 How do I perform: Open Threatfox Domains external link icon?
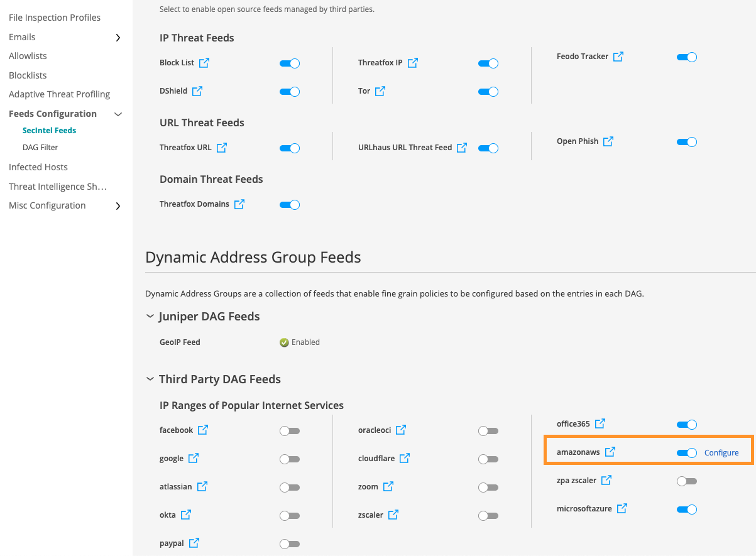pos(239,204)
